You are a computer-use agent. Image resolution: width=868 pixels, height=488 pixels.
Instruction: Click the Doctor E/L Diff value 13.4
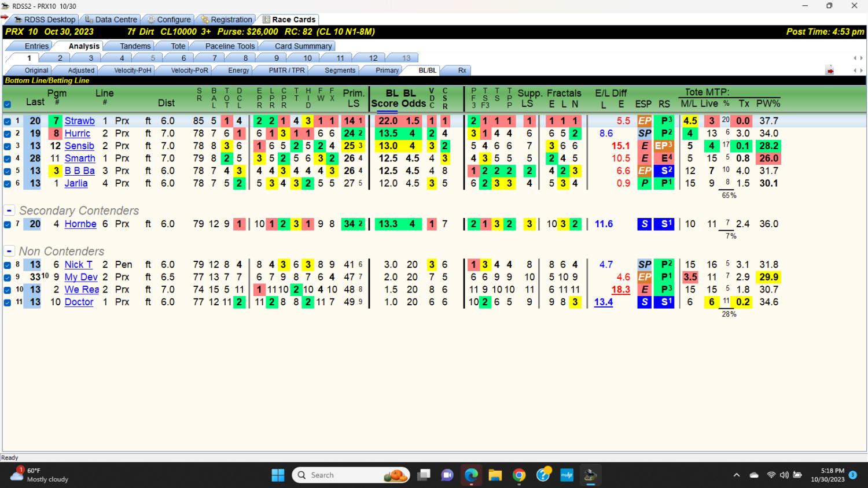pos(604,302)
